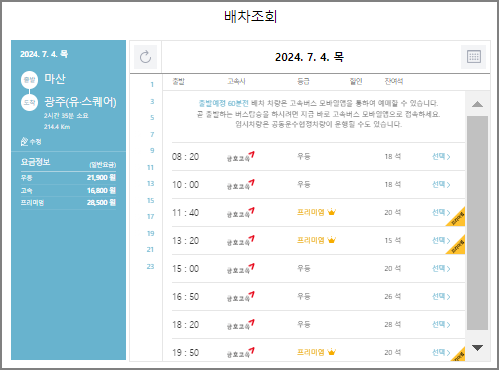Jump to hour 13 in time index
This screenshot has height=370, width=499.
pyautogui.click(x=151, y=184)
